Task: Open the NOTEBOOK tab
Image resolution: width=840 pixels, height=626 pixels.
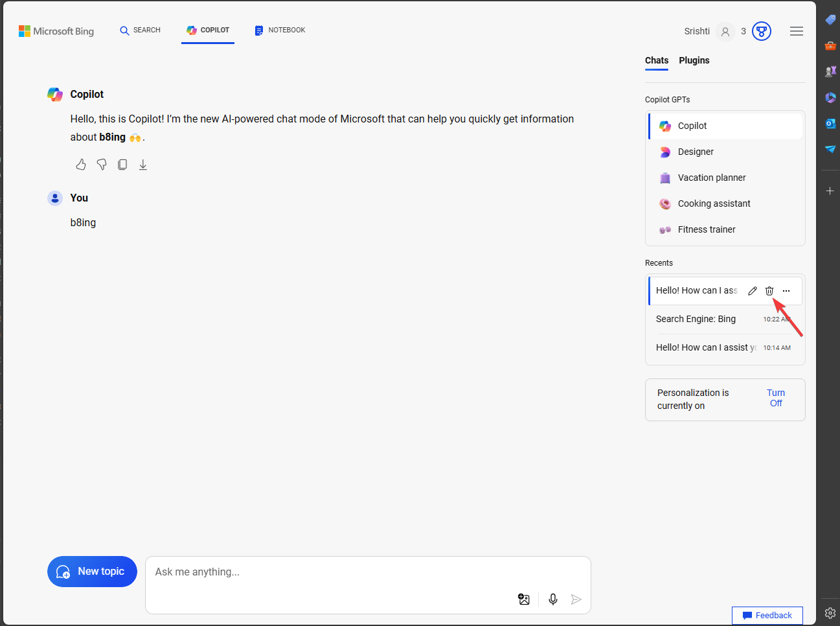Action: [x=280, y=30]
